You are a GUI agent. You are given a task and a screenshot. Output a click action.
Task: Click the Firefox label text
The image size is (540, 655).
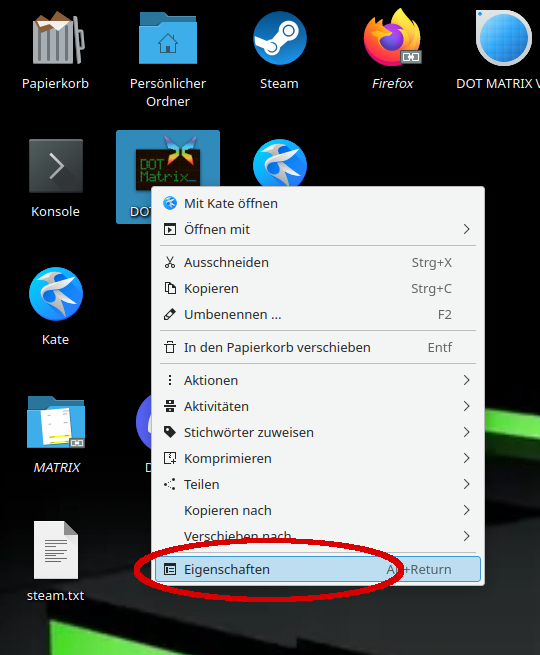click(393, 84)
